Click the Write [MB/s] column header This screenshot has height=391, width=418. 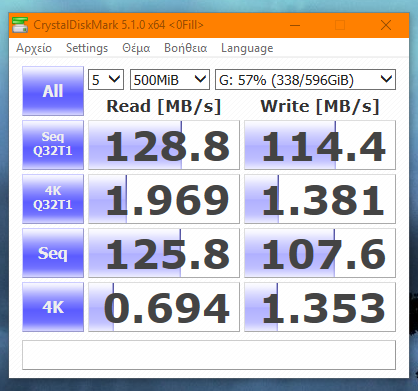[x=320, y=107]
